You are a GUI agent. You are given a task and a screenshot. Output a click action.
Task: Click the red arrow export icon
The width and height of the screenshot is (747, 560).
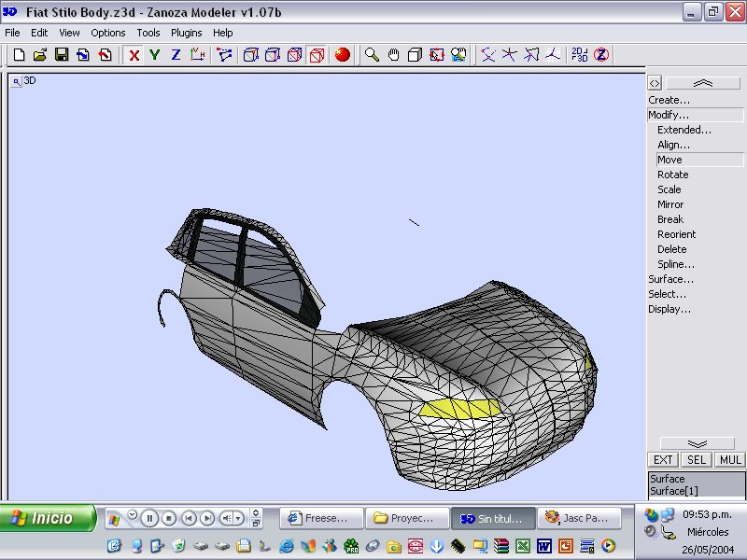coord(105,55)
